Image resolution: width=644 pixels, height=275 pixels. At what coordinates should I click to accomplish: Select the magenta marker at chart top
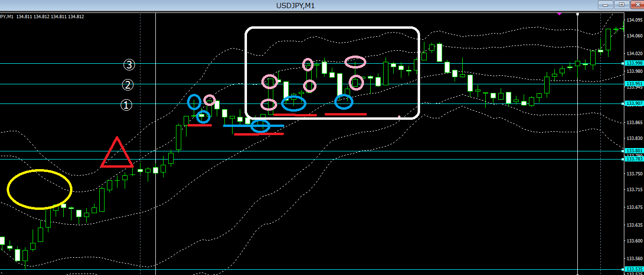(x=560, y=14)
